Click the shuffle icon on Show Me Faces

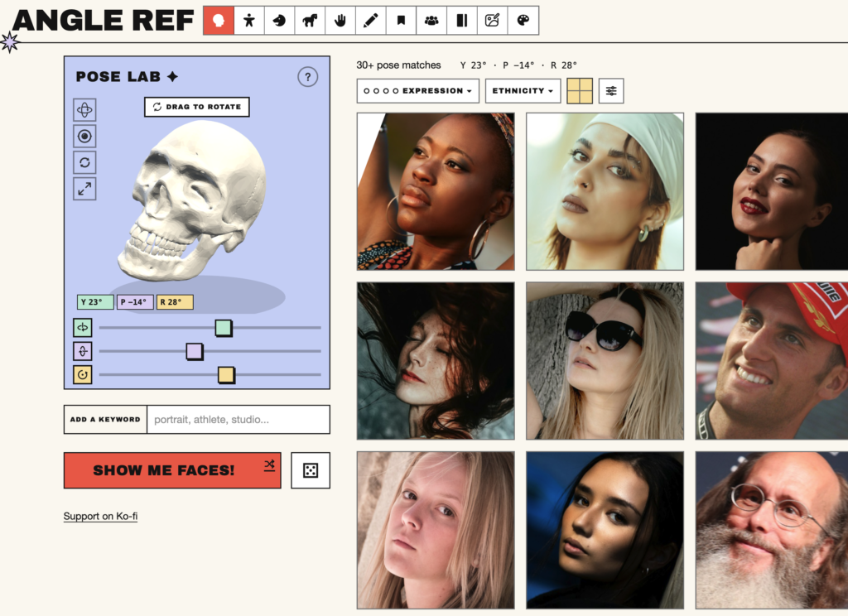pyautogui.click(x=269, y=464)
